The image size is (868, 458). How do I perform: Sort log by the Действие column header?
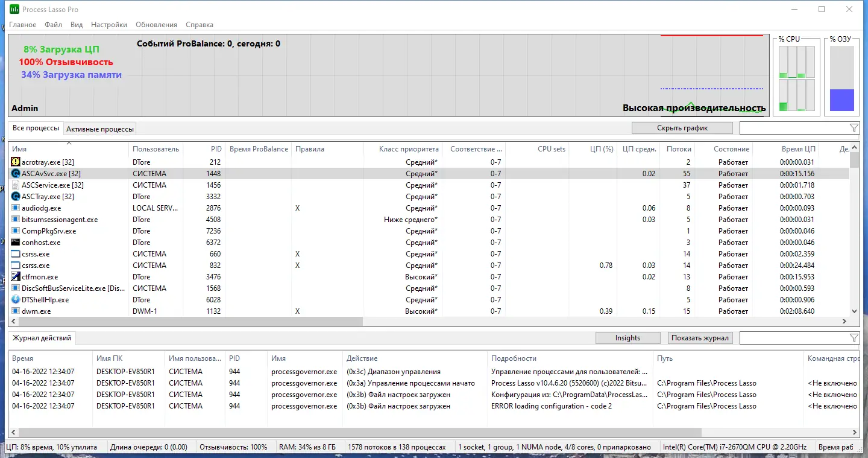coord(415,358)
